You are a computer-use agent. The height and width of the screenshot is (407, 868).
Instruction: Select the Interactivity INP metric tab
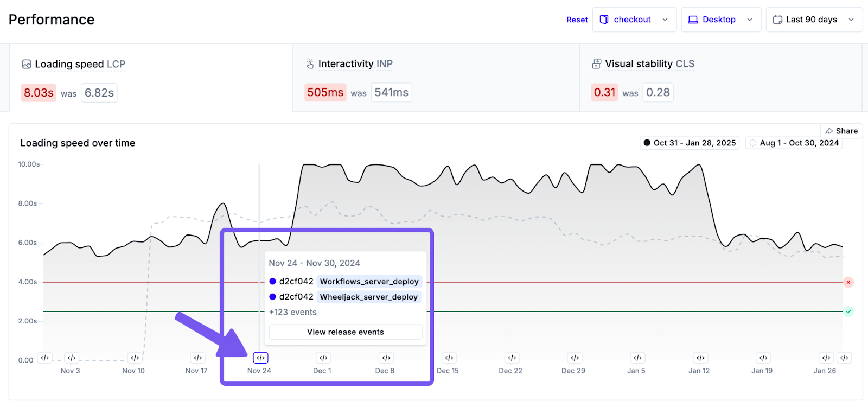[436, 78]
